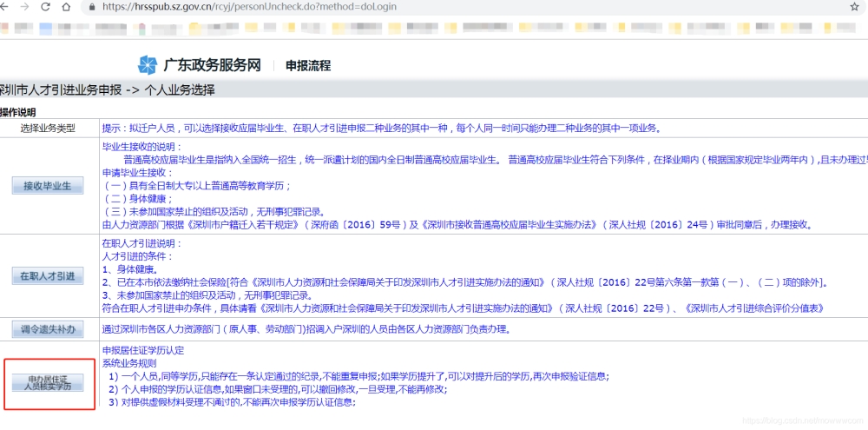
Task: Click the 选择业务类型 label cell
Action: click(x=48, y=128)
